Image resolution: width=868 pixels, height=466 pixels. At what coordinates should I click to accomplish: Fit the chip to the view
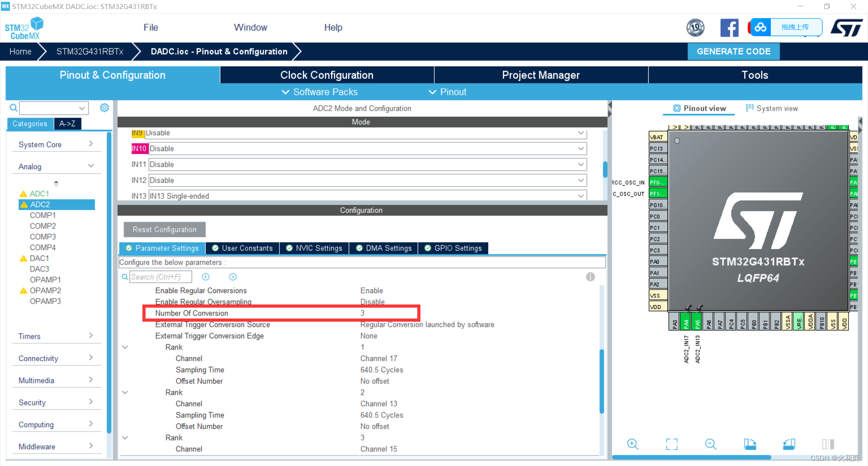[x=672, y=444]
